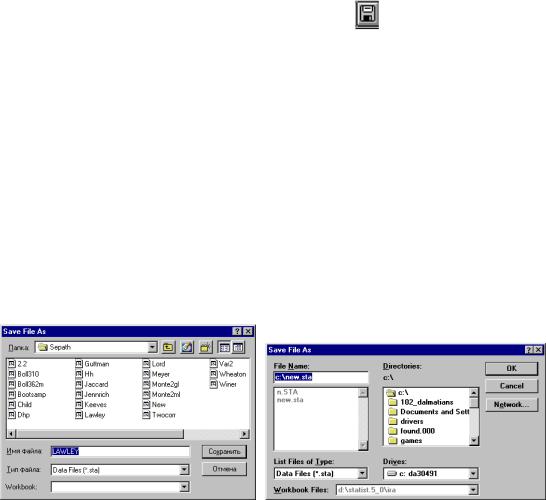Select the drivers folder
This screenshot has width=546, height=500.
coord(406,421)
